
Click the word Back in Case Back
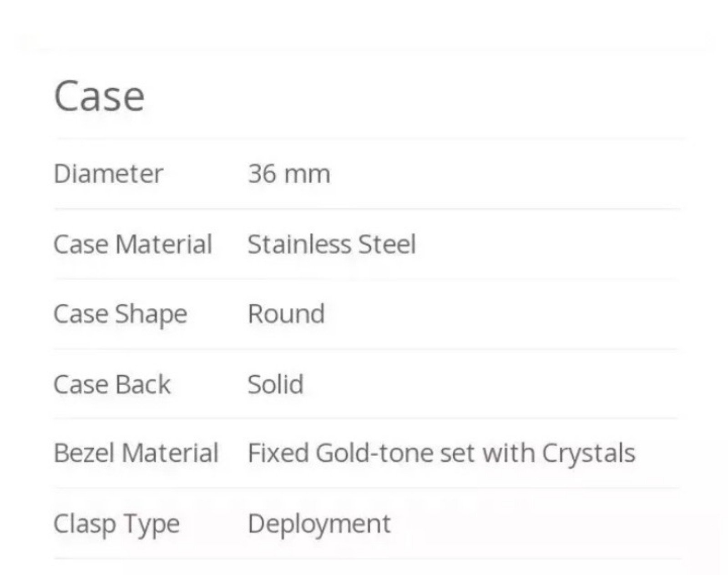point(143,384)
